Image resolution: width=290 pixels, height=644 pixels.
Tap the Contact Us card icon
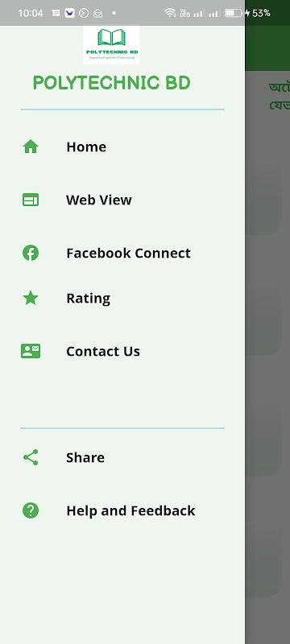(x=31, y=351)
